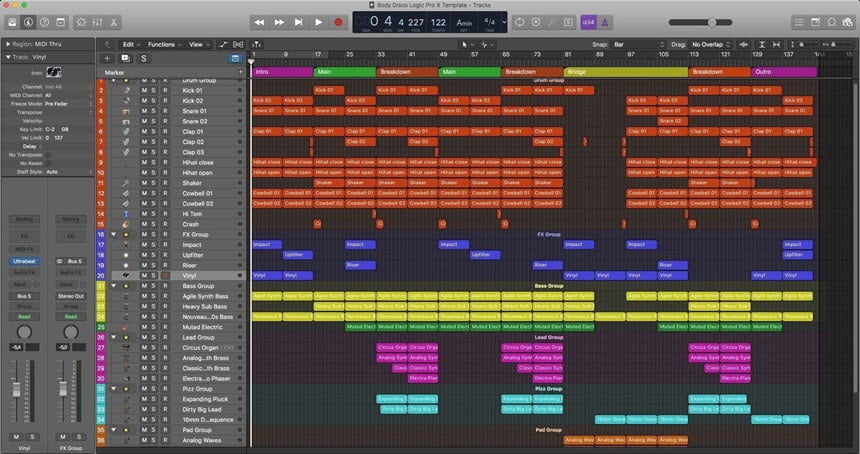Screen dimensions: 860x454
Task: Select the Bridge marker in the timeline
Action: pos(625,72)
